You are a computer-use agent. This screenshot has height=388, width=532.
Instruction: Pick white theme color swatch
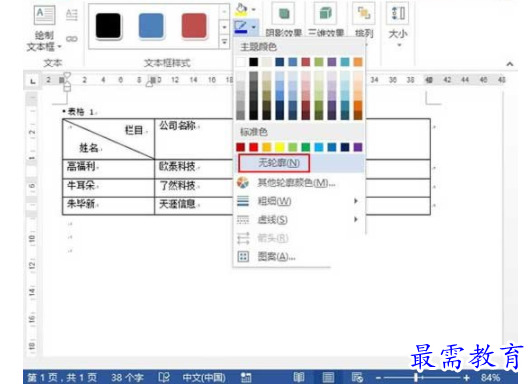coord(241,62)
